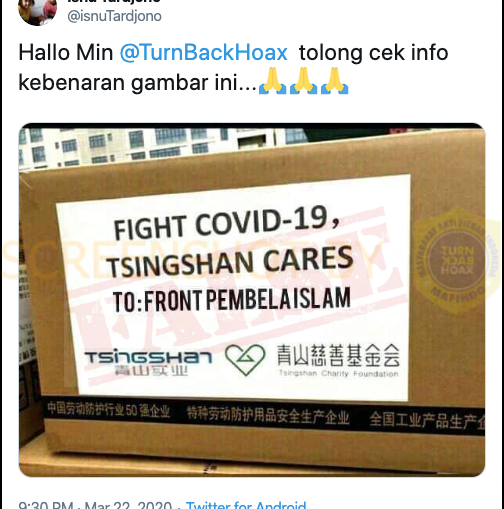The height and width of the screenshot is (509, 504).
Task: Open the @TurnBackHoax mention link
Action: (x=203, y=53)
